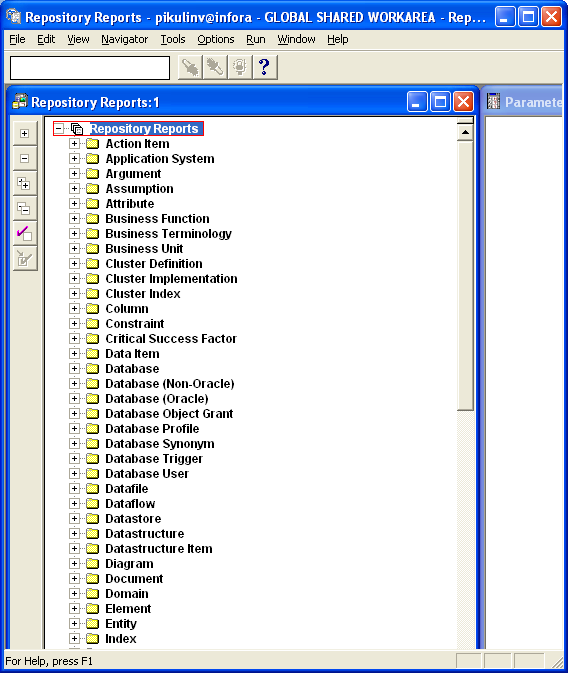Click the second plug toolbar icon
Image resolution: width=568 pixels, height=673 pixels.
(x=215, y=67)
